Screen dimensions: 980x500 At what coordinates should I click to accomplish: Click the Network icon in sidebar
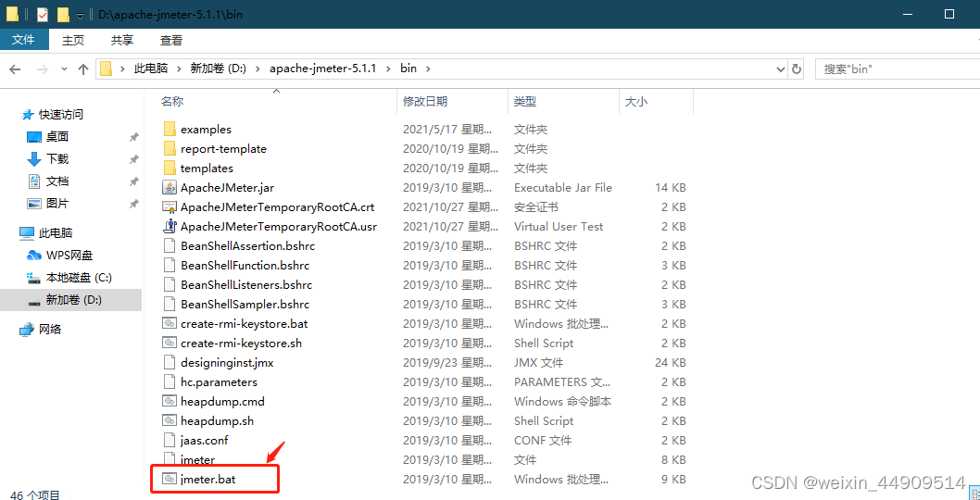tap(27, 330)
